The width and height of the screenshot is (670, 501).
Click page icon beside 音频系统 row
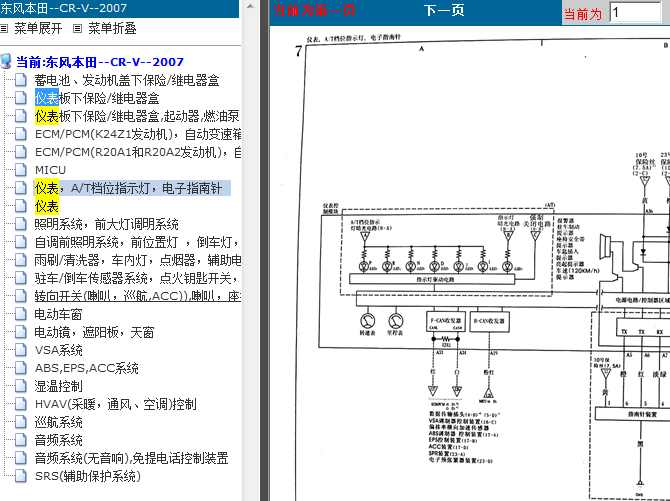point(21,440)
